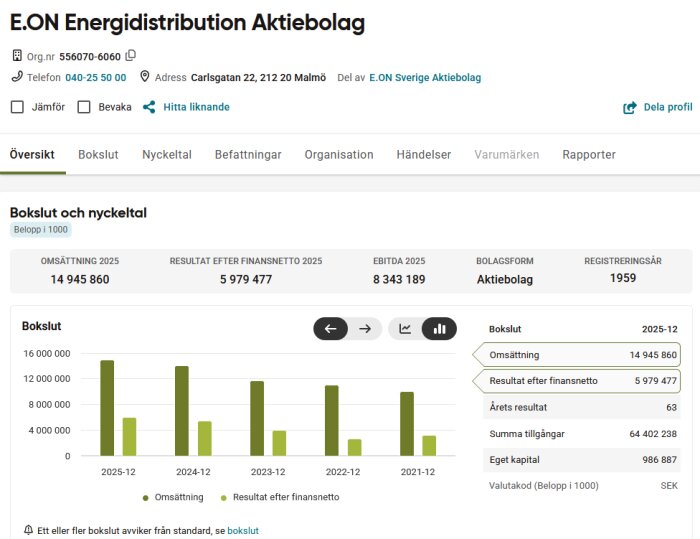This screenshot has width=700, height=539.
Task: Click the bell icon beside bokslut notice
Action: pos(28,530)
